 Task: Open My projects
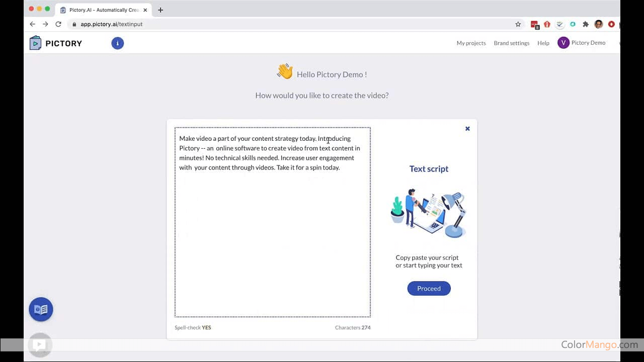coord(471,43)
